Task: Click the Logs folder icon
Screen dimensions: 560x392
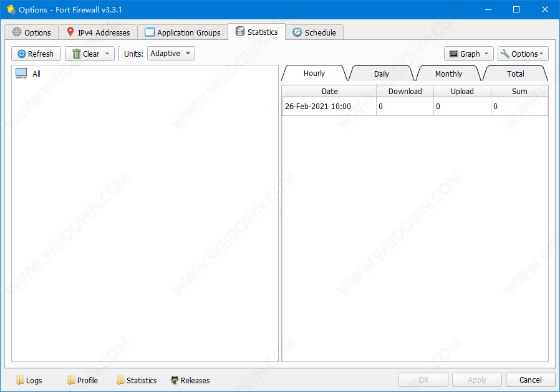Action: pyautogui.click(x=21, y=380)
